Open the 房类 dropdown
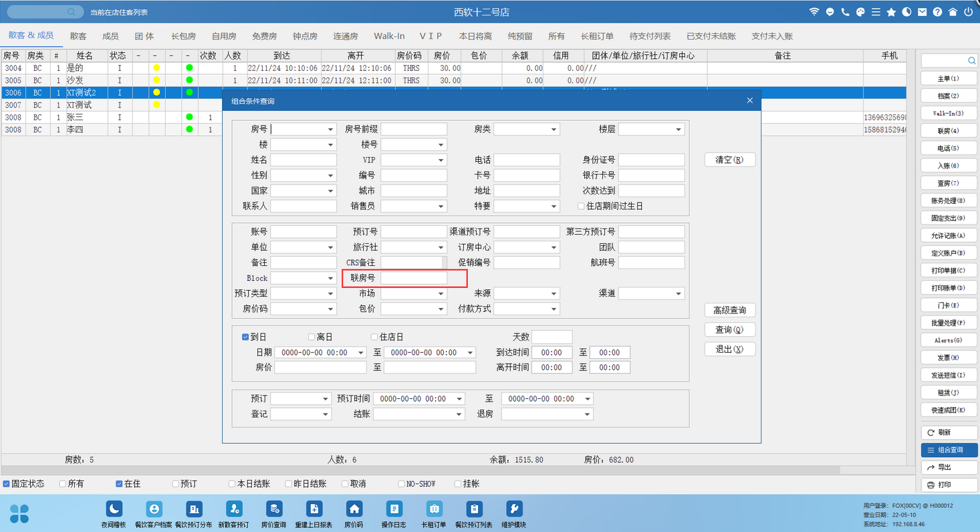Screen dimensions: 980x532 coord(554,130)
